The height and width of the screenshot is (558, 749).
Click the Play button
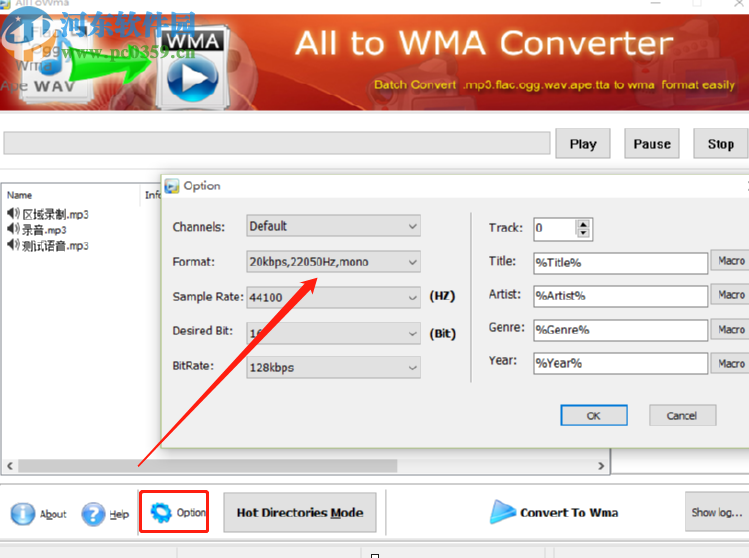click(x=583, y=144)
